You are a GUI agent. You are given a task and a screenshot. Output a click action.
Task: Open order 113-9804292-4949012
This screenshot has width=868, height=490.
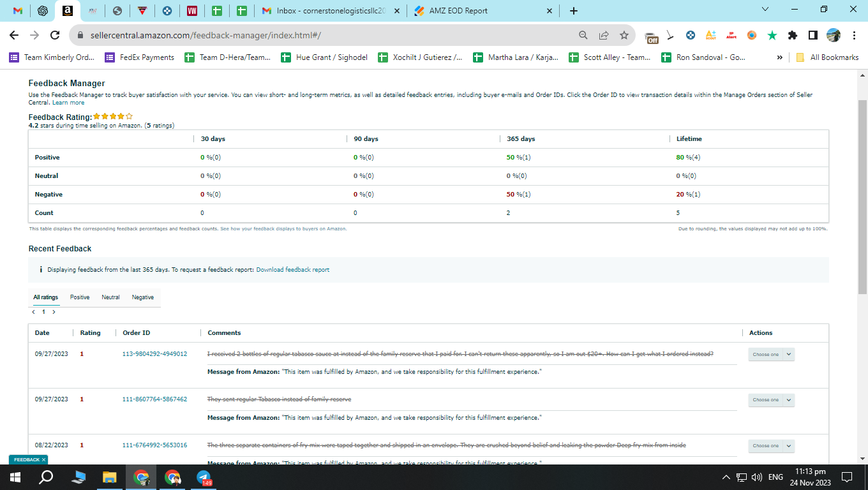tap(154, 353)
